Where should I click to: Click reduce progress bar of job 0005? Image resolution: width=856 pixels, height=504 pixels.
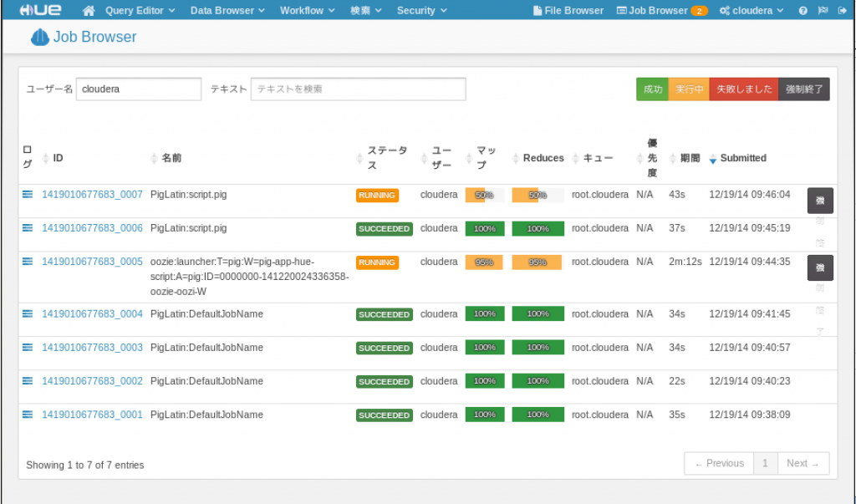538,262
